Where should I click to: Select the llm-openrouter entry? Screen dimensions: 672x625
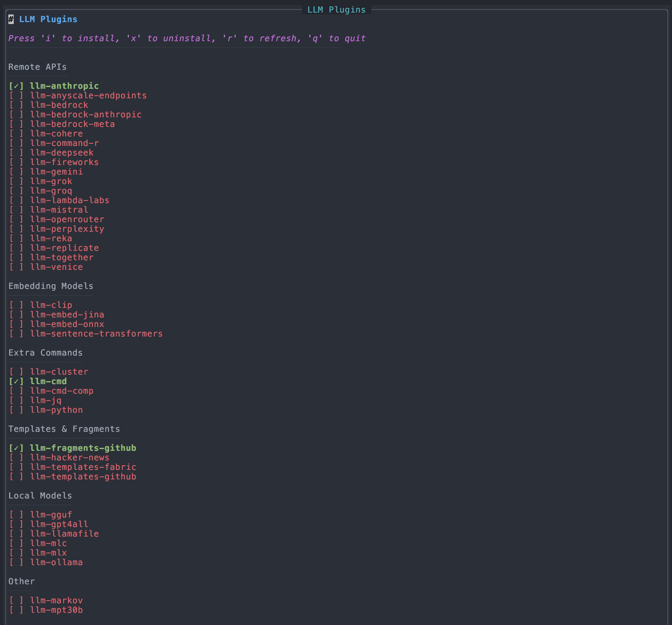pyautogui.click(x=67, y=219)
